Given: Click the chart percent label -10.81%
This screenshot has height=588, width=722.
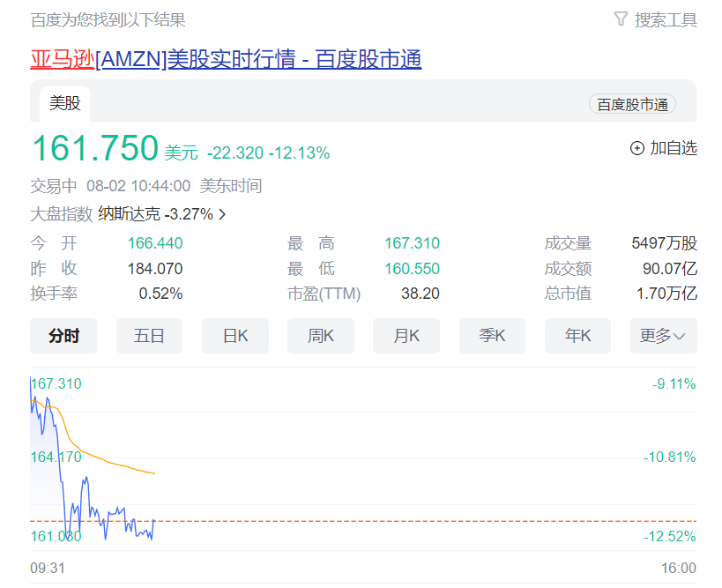Looking at the screenshot, I should point(669,457).
